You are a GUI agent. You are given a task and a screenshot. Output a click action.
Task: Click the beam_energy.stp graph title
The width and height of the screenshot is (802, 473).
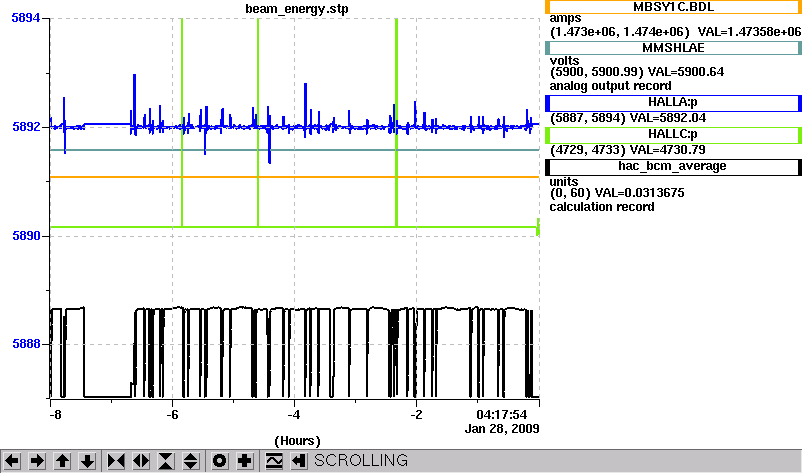[297, 9]
